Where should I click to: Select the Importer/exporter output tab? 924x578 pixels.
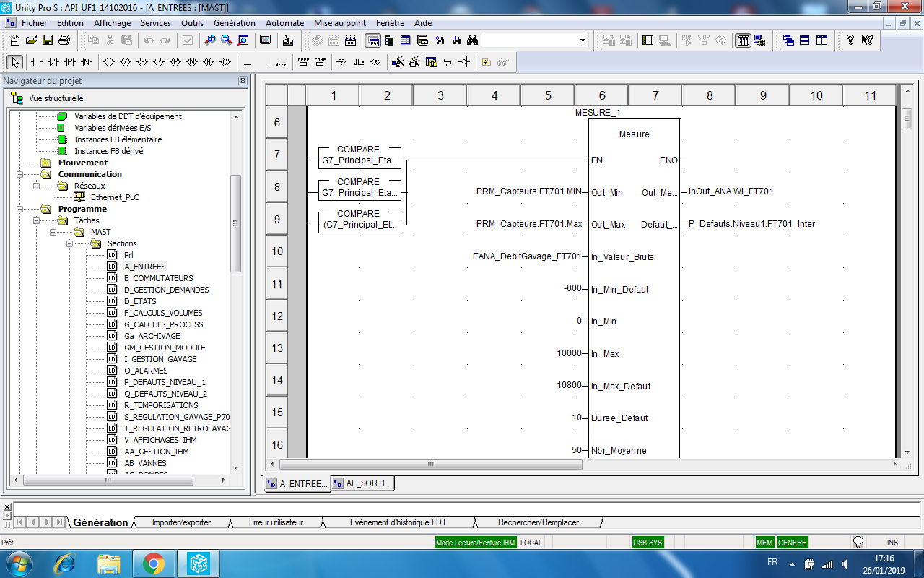tap(181, 522)
